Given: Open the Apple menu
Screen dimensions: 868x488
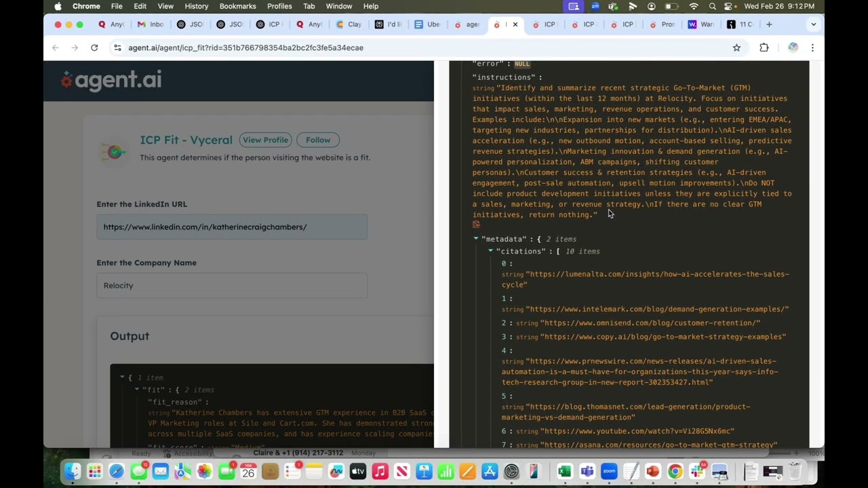Looking at the screenshot, I should coord(58,6).
